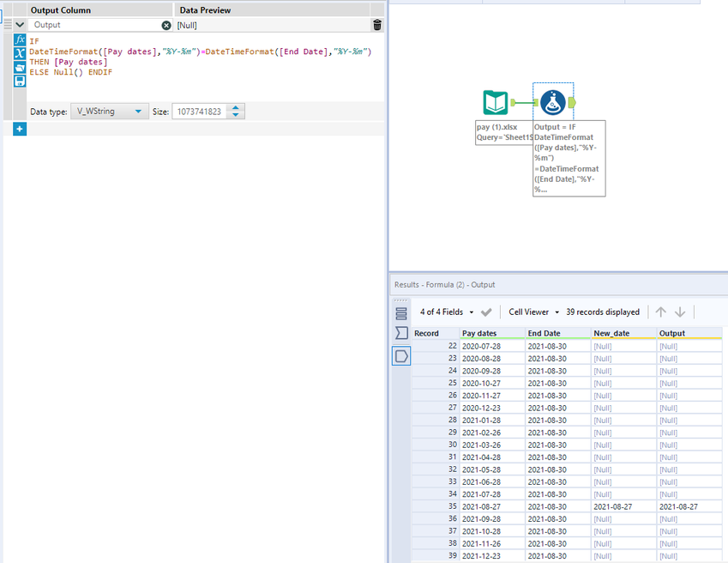
Task: Grab the expression reorder handle icon
Action: [x=8, y=25]
